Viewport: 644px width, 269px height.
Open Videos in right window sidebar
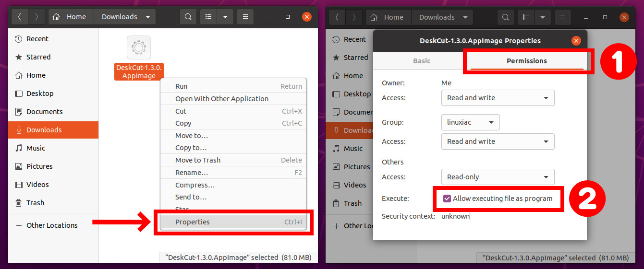(350, 185)
